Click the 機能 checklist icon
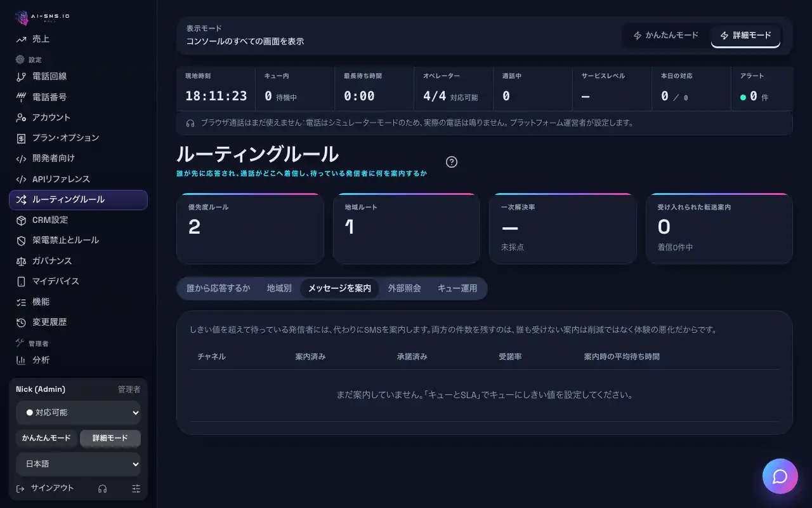Screen dimensions: 812x508 pos(22,302)
